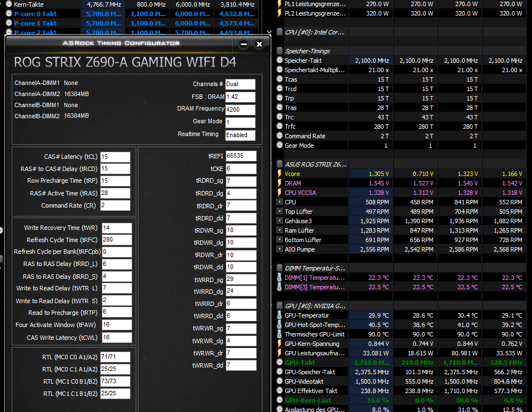The width and height of the screenshot is (532, 412).
Task: Click the Row Precharge Time (tRP) field
Action: pos(115,181)
